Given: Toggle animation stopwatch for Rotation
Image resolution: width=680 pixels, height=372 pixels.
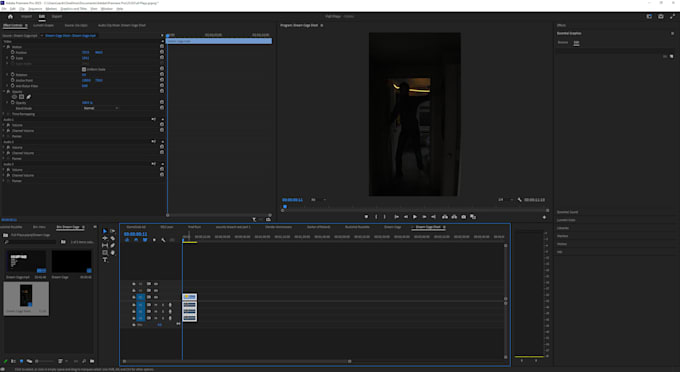Looking at the screenshot, I should point(13,75).
